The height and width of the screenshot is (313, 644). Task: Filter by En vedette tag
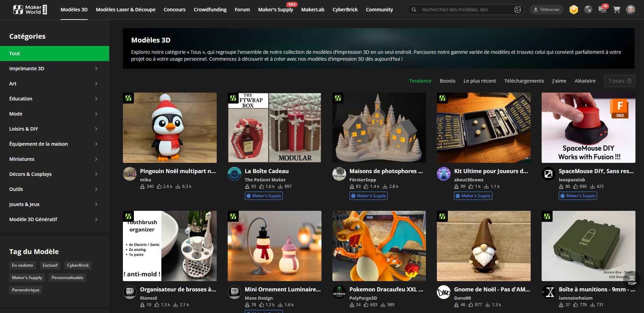pyautogui.click(x=23, y=265)
